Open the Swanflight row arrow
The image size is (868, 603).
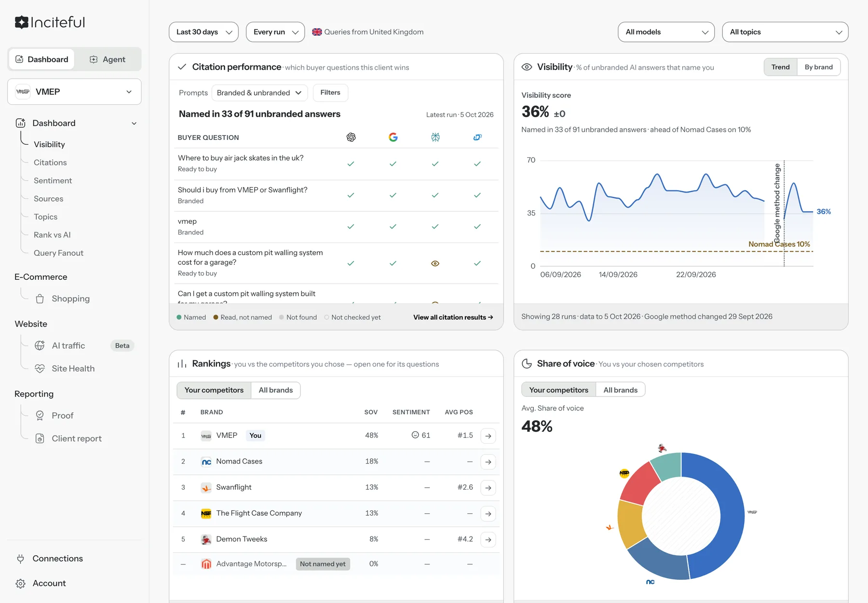[488, 488]
